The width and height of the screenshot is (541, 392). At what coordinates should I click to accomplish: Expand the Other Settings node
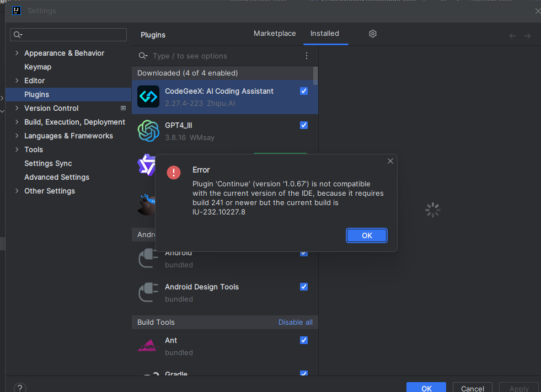[17, 191]
